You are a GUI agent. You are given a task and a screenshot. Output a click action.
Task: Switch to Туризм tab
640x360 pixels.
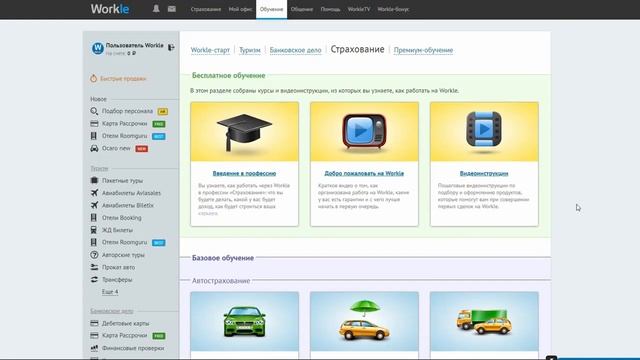point(250,50)
